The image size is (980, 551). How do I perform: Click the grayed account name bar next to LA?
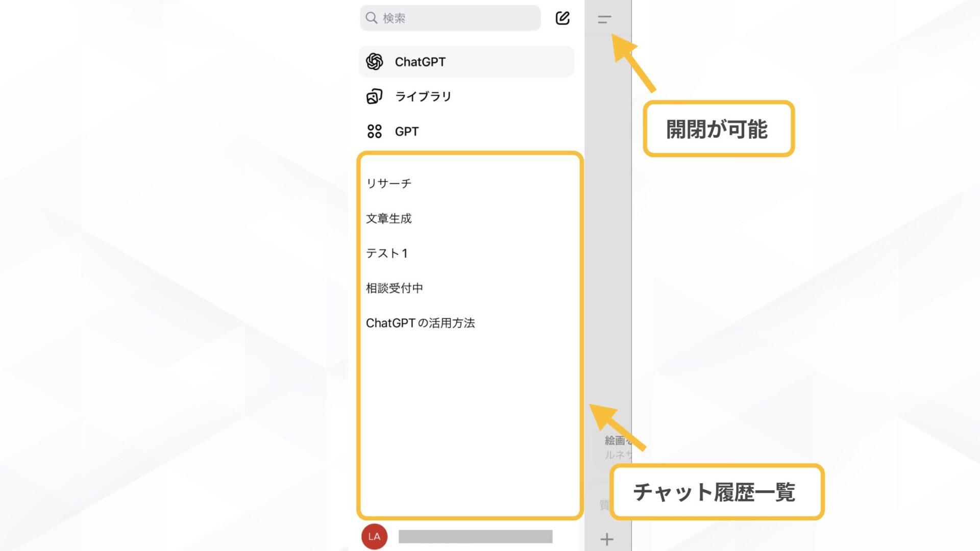476,536
